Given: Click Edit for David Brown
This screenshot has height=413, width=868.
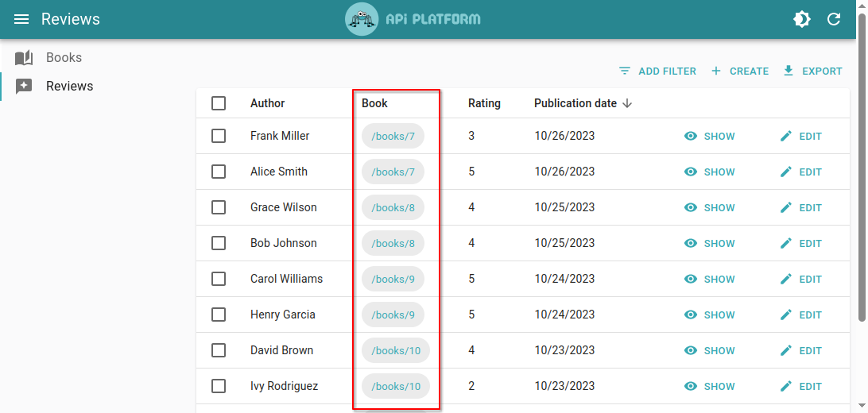Looking at the screenshot, I should (801, 350).
